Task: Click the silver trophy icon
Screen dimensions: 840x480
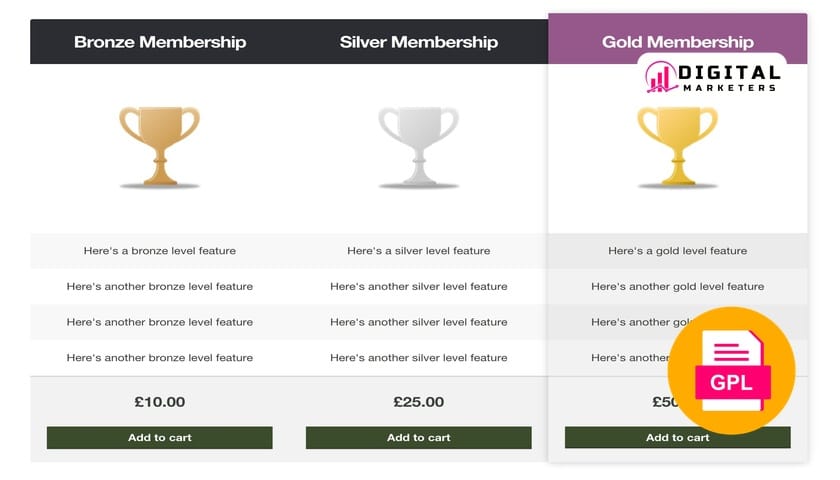Action: point(418,146)
